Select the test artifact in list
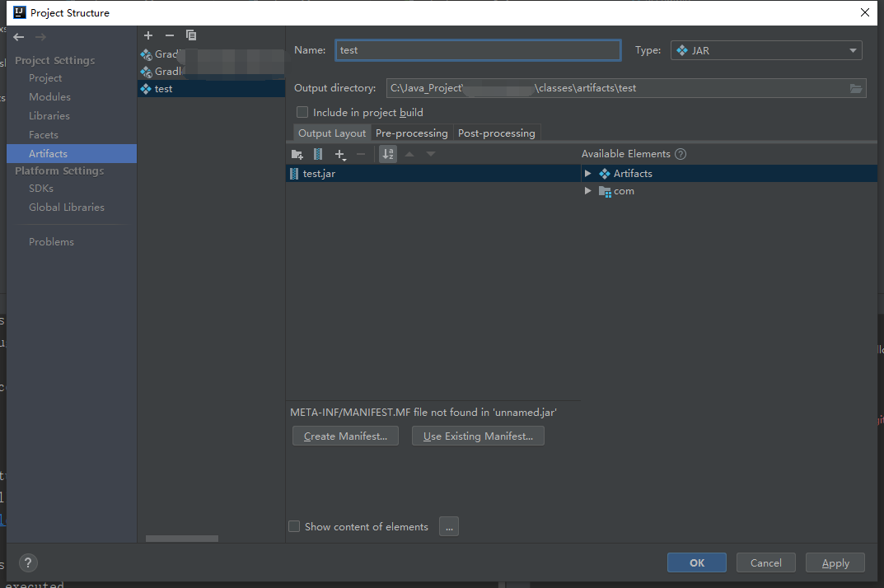The image size is (884, 588). pos(212,89)
